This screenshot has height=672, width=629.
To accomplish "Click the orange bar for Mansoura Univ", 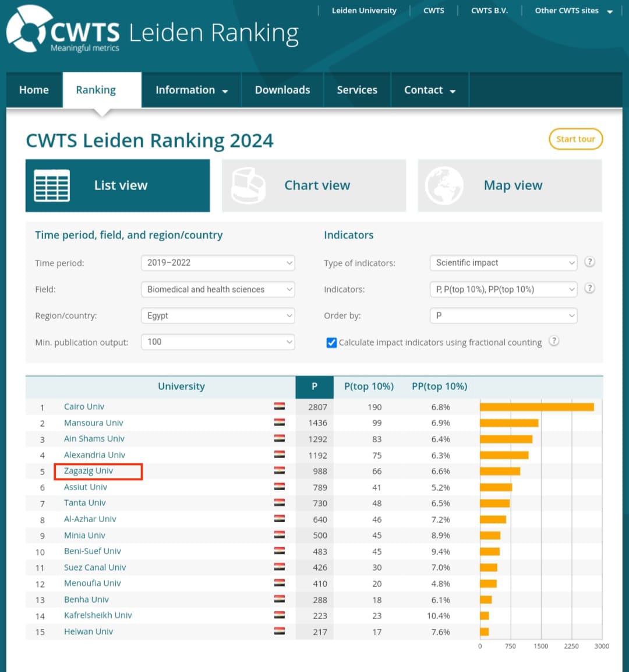I will 508,423.
